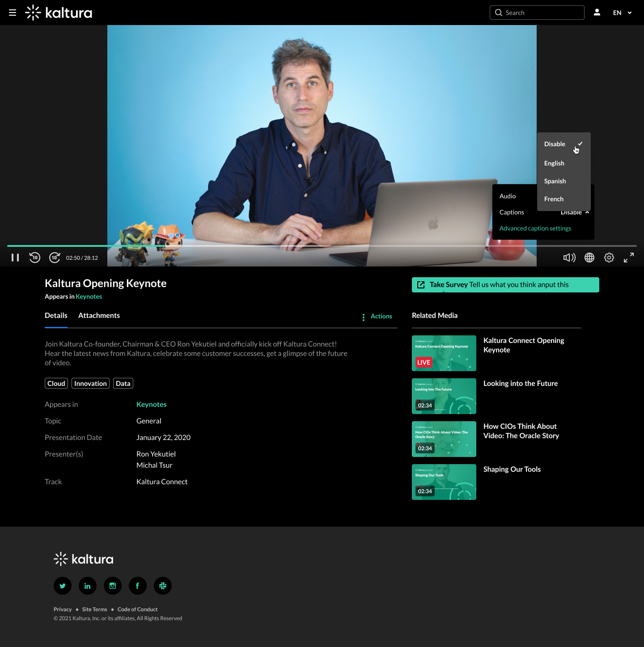The image size is (644, 647).
Task: Open Looking into the Future thumbnail
Action: tap(444, 396)
